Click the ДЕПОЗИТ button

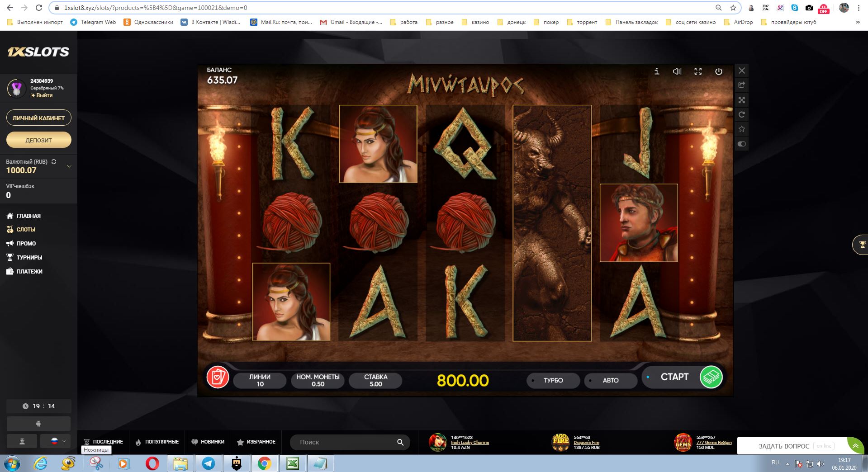pos(39,140)
